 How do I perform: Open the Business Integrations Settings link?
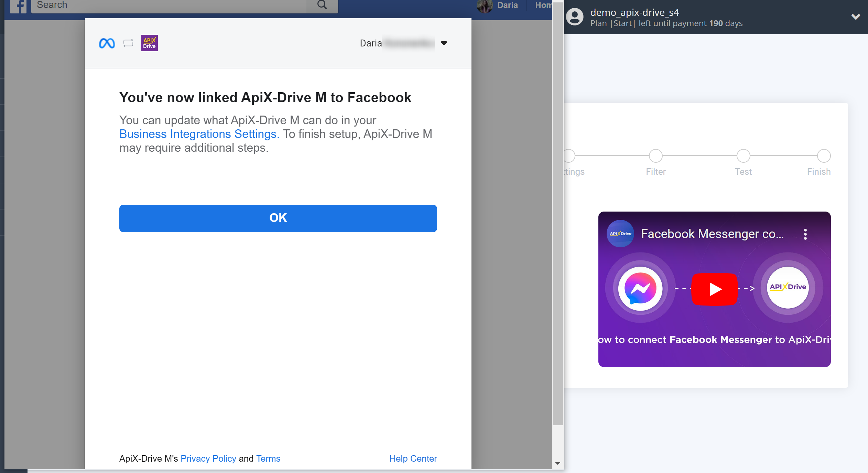click(199, 134)
